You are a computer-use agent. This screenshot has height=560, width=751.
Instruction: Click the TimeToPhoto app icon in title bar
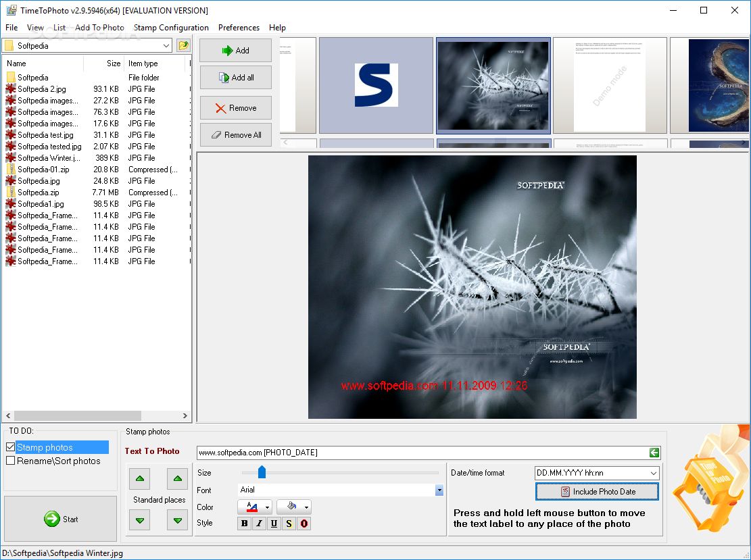click(11, 10)
